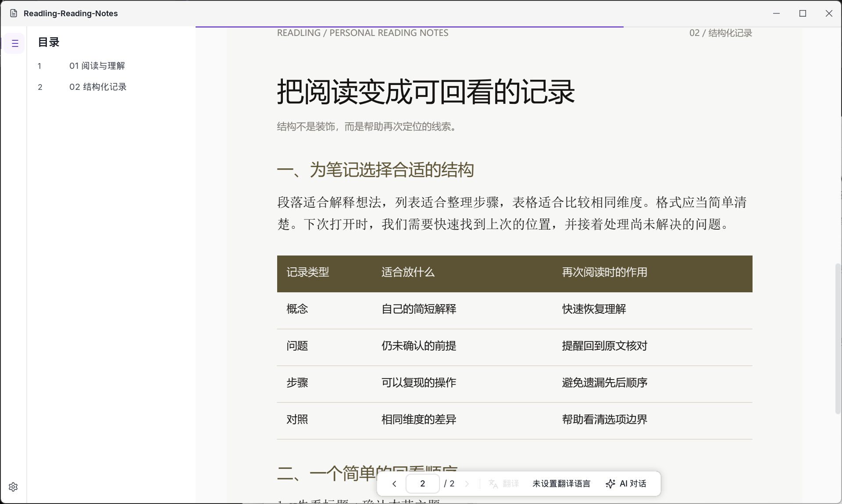842x504 pixels.
Task: Click the 概念 table cell
Action: [297, 309]
